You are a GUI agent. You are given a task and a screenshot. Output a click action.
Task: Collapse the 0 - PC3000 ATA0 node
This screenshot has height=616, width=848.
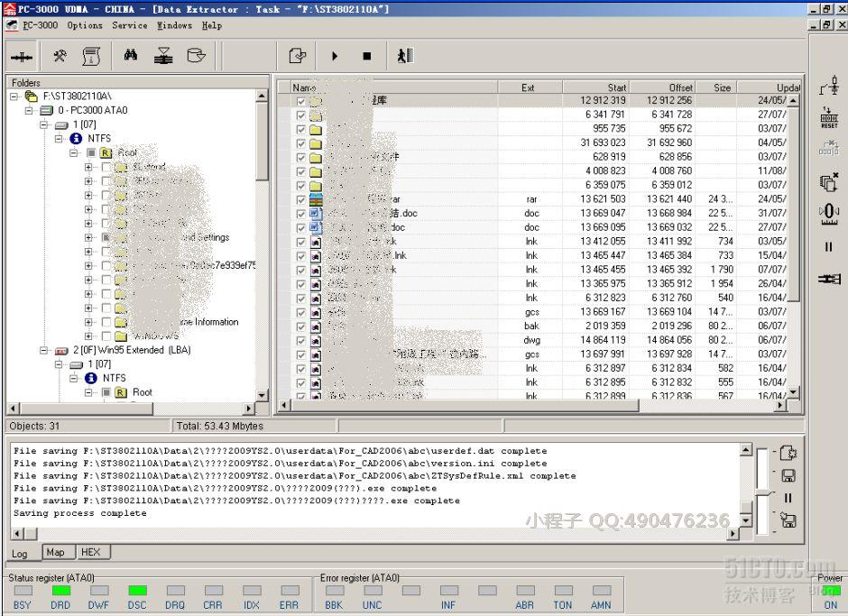29,110
